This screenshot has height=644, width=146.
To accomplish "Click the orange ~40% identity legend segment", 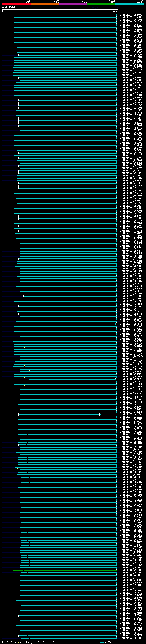I will click(x=45, y=4).
